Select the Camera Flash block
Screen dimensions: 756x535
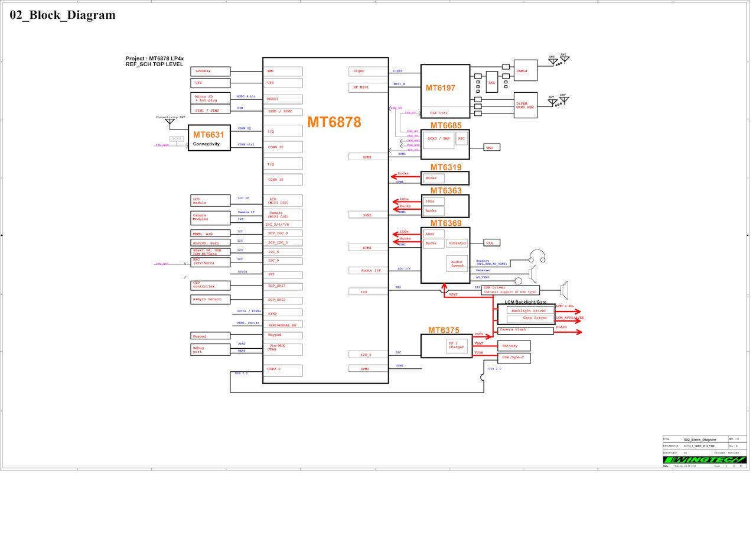click(526, 330)
